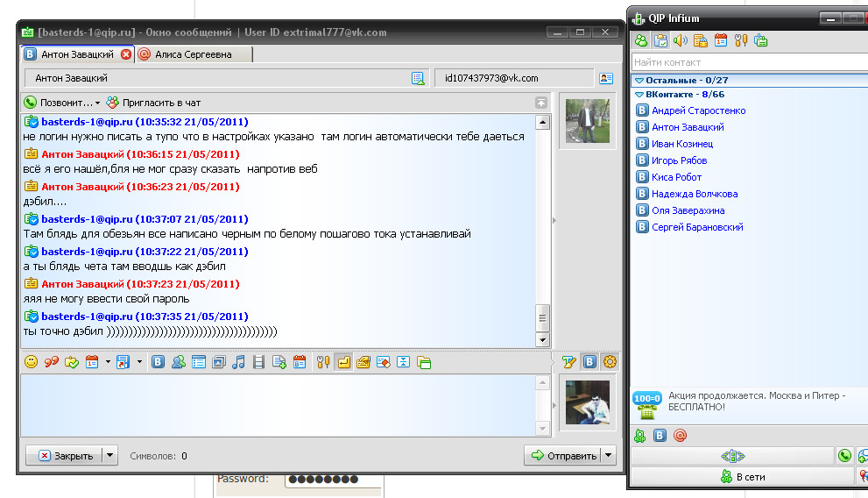Open the two-people contact icon in chat toolbar

(179, 362)
